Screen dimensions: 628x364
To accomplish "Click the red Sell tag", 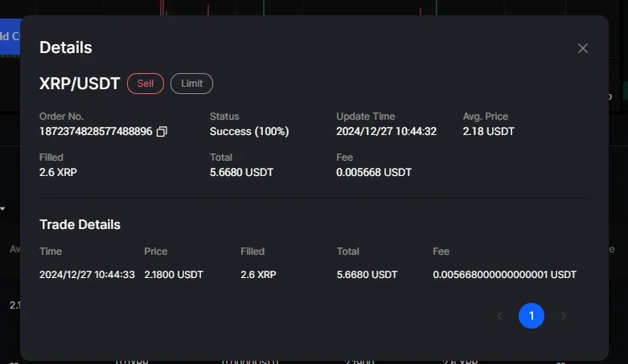I will click(146, 84).
